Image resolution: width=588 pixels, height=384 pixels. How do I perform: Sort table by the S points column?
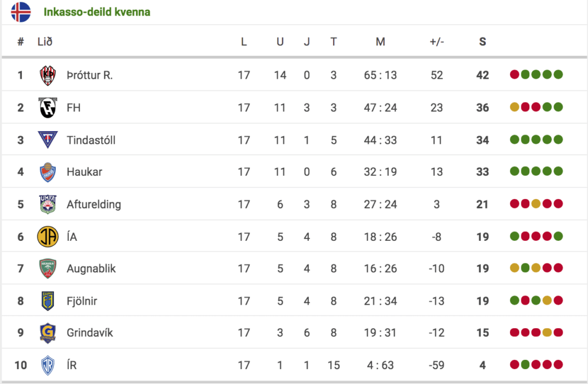(482, 41)
